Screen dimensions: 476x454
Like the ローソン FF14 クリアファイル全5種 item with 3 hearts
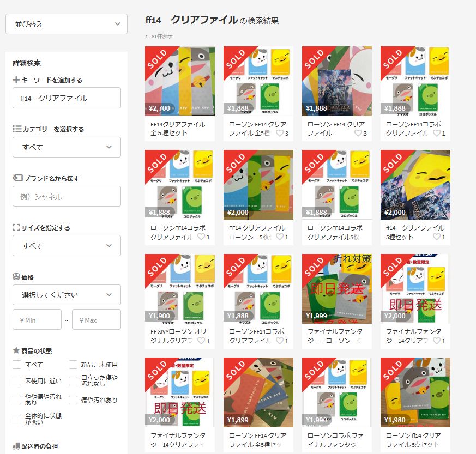pos(280,133)
